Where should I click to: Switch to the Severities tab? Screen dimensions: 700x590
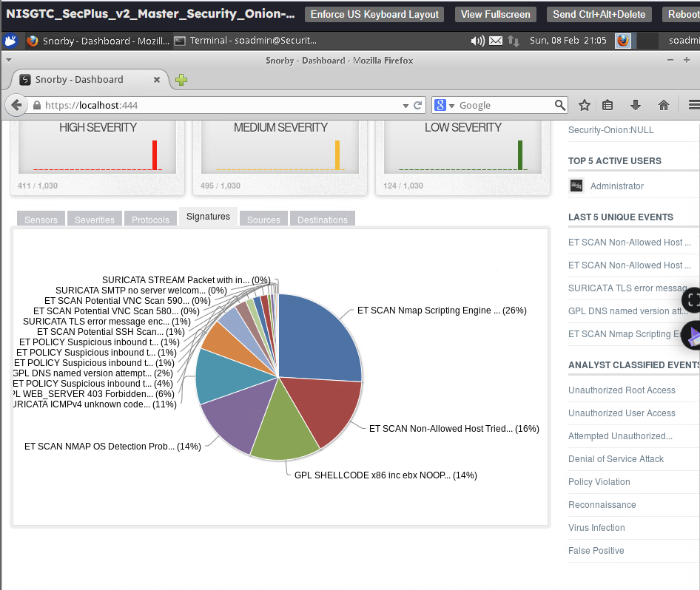pyautogui.click(x=95, y=220)
